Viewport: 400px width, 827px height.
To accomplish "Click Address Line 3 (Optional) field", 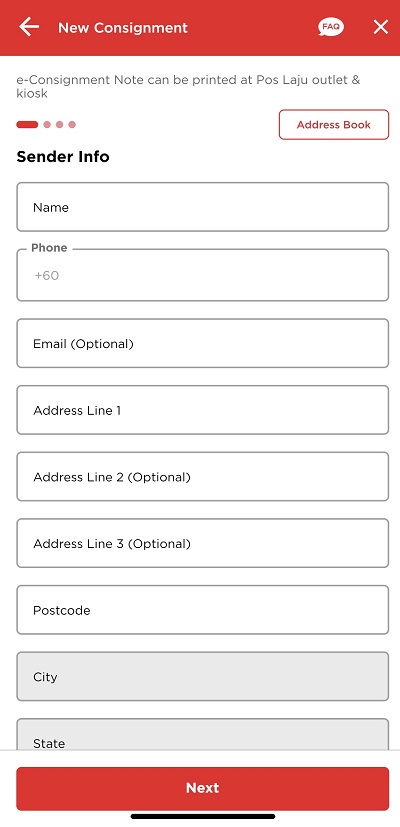I will [203, 543].
